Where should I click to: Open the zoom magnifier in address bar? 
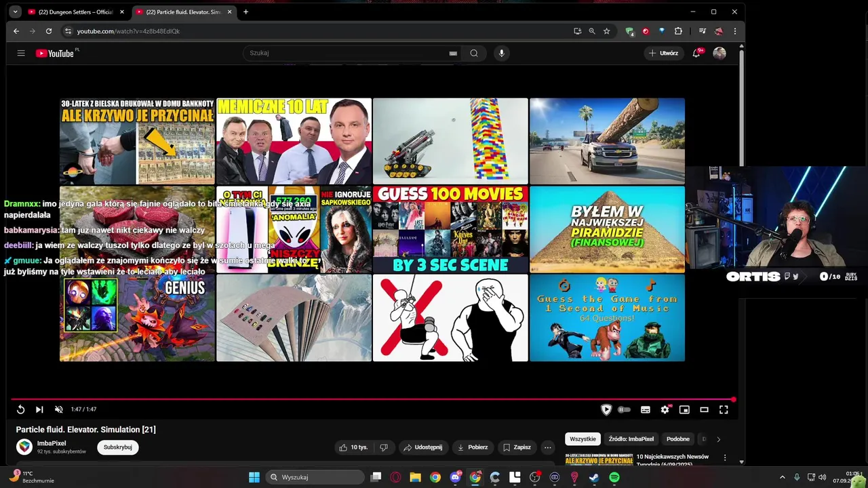(x=592, y=31)
